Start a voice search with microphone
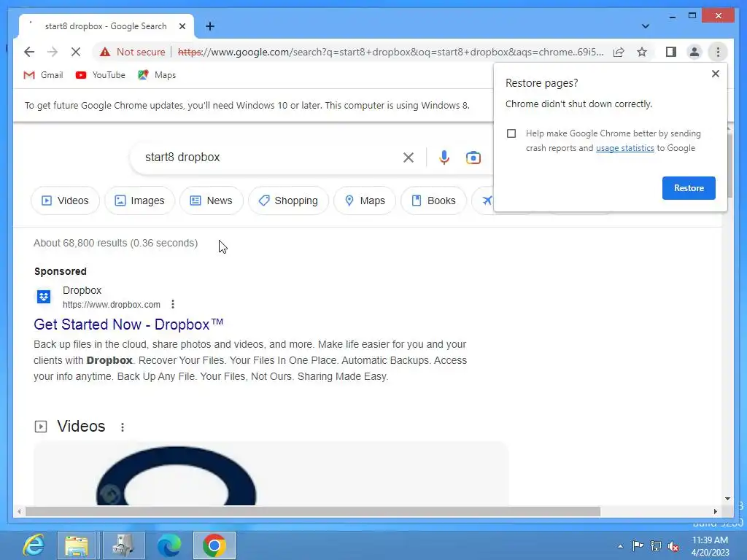This screenshot has width=747, height=560. (444, 157)
